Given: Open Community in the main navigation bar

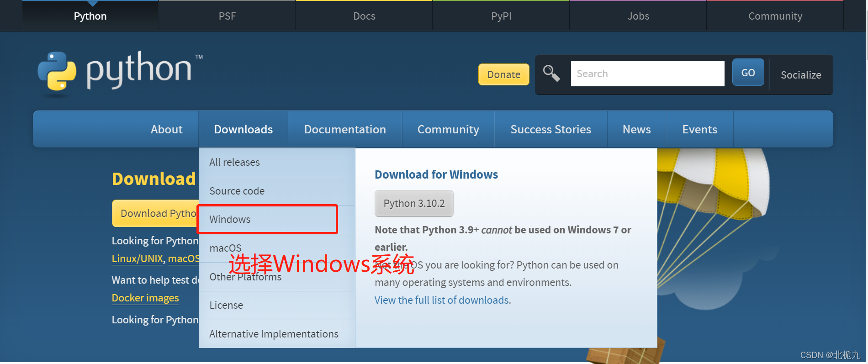Looking at the screenshot, I should pyautogui.click(x=448, y=129).
